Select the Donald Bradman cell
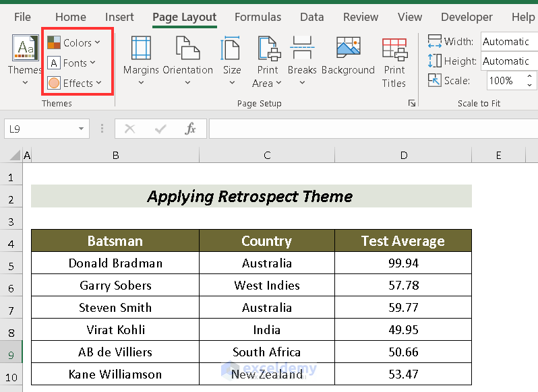 (x=115, y=263)
